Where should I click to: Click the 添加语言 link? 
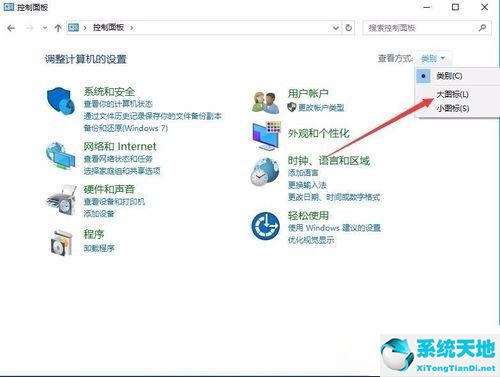(303, 173)
